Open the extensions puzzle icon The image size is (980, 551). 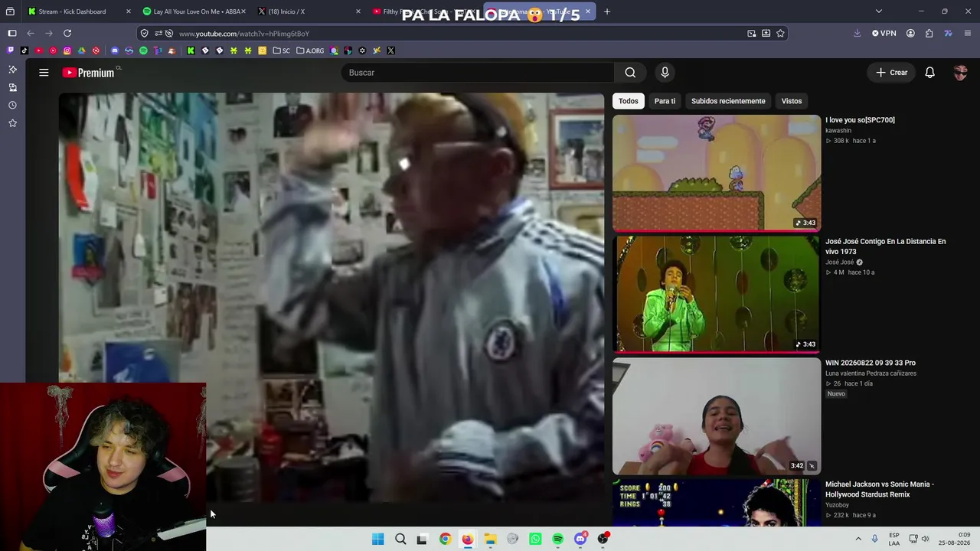point(929,33)
